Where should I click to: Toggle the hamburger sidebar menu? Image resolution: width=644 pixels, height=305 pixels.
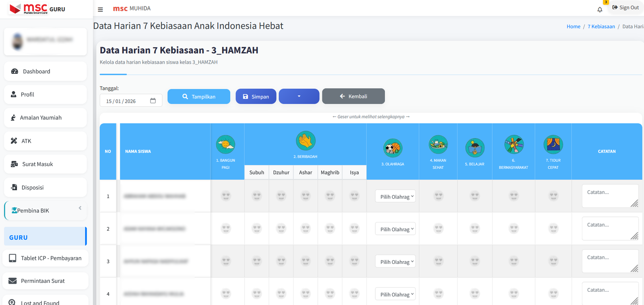100,9
